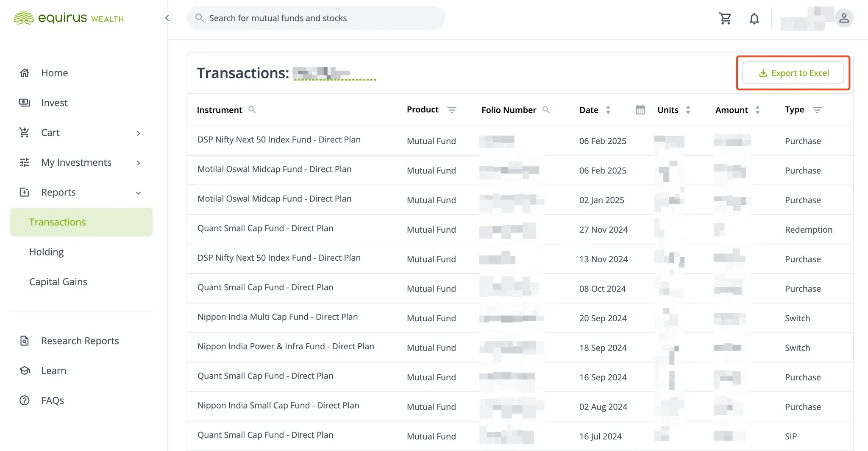Sort the table by Date
The width and height of the screenshot is (868, 451).
tap(608, 110)
